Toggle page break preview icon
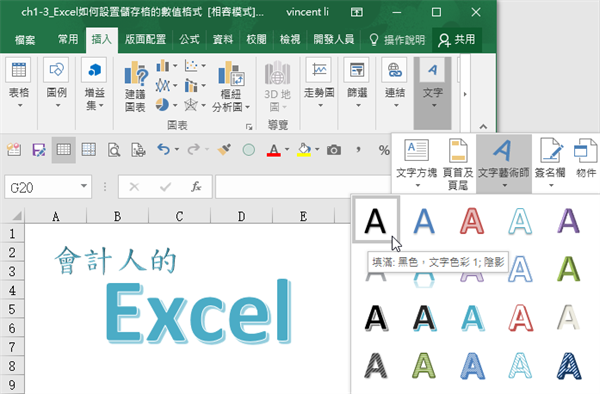600x394 pixels. [x=89, y=150]
